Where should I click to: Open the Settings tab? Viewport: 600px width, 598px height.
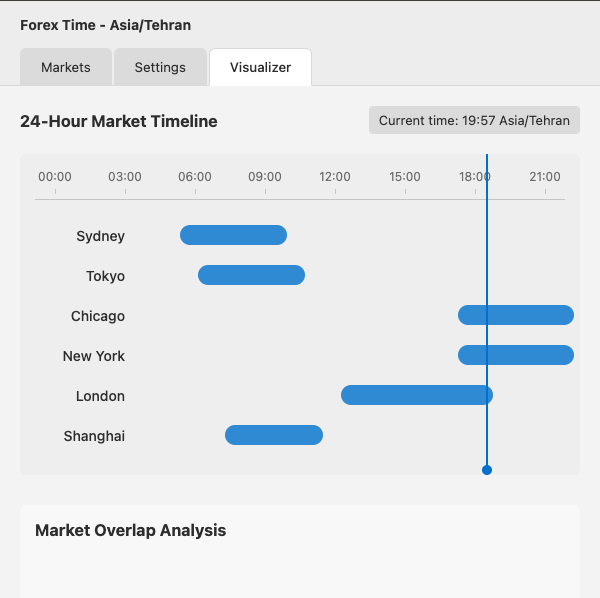pos(160,67)
